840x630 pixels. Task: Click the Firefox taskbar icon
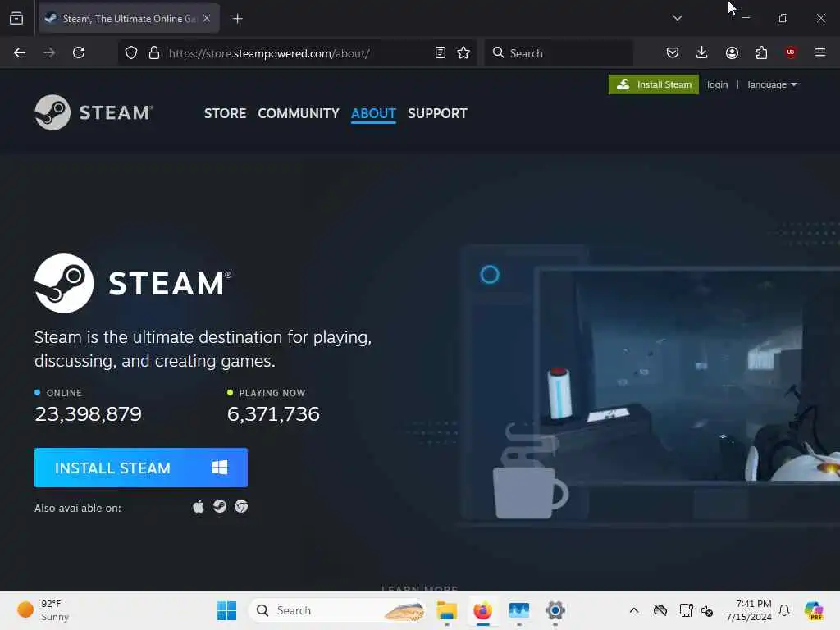482,610
